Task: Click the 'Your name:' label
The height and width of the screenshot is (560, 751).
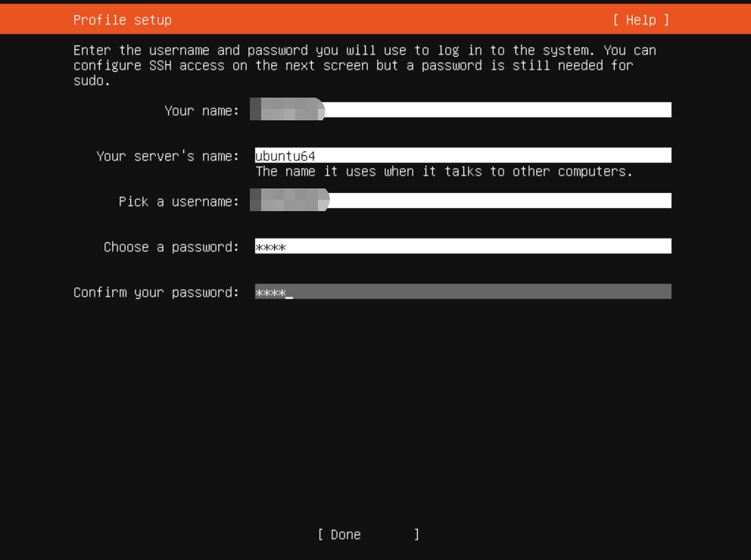Action: coord(201,110)
